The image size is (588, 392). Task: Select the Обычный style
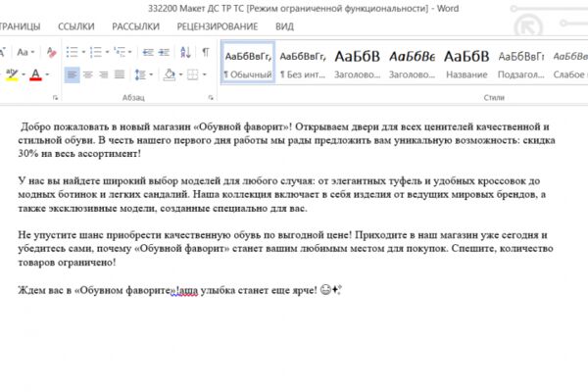(x=248, y=63)
